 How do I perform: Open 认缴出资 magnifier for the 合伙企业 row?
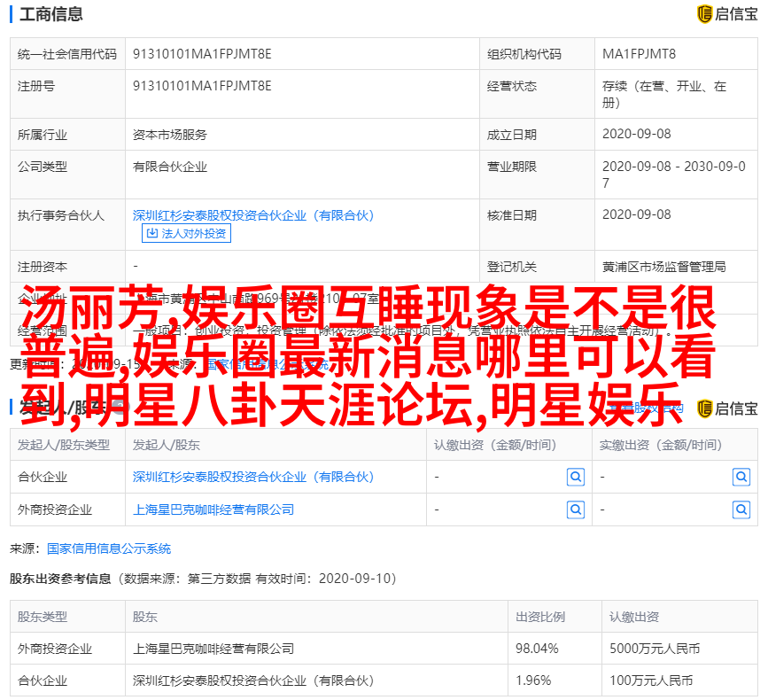click(576, 477)
